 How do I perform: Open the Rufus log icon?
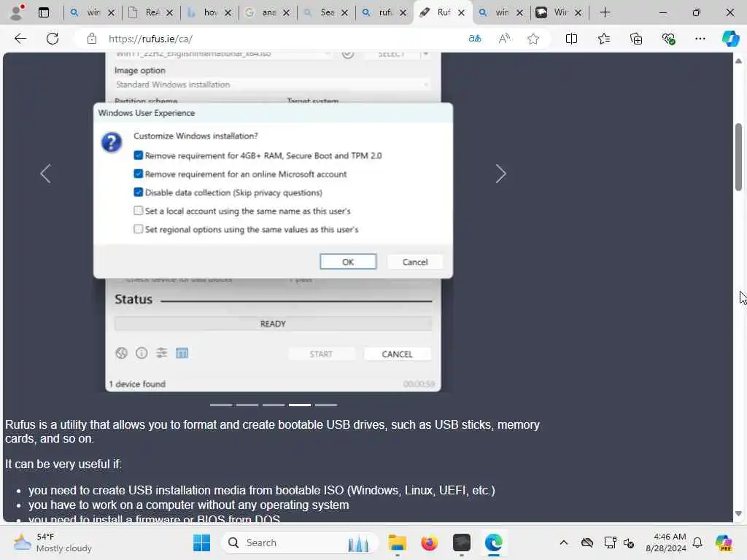pyautogui.click(x=182, y=353)
